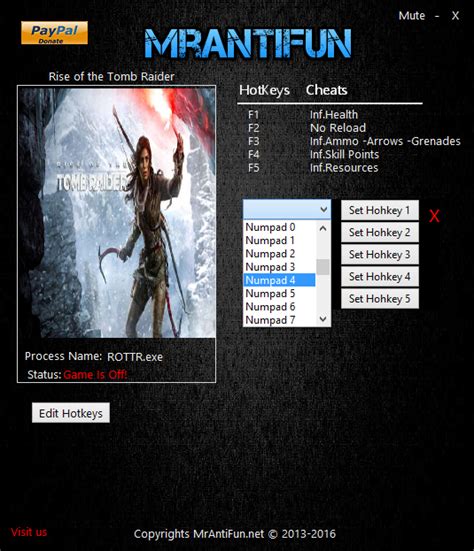Click the dropdown list scrollbar thumb

point(323,267)
